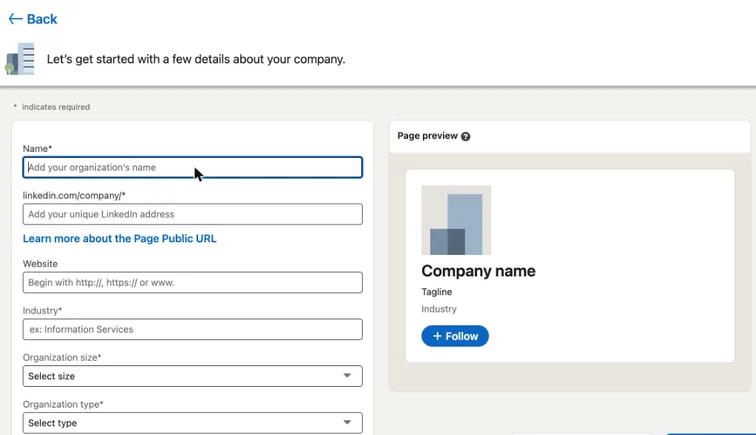Click the placeholder company logo thumbnail

pos(456,220)
